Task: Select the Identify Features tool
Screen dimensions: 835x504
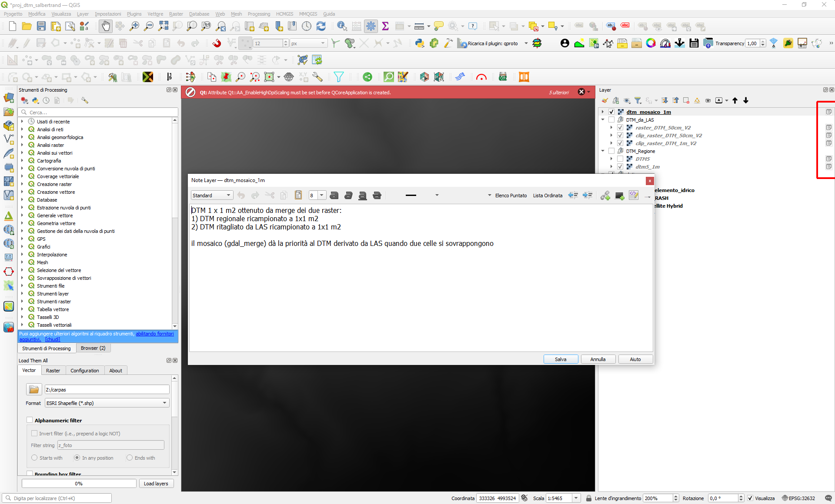Action: [x=342, y=26]
